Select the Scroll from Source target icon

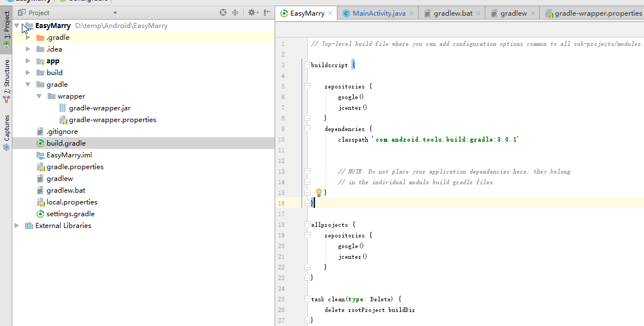(x=223, y=12)
